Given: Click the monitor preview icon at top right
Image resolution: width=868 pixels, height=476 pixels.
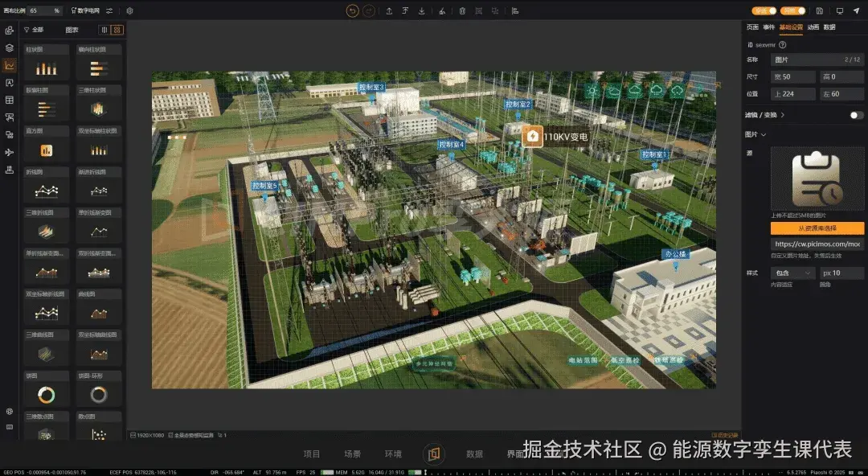Looking at the screenshot, I should point(840,10).
